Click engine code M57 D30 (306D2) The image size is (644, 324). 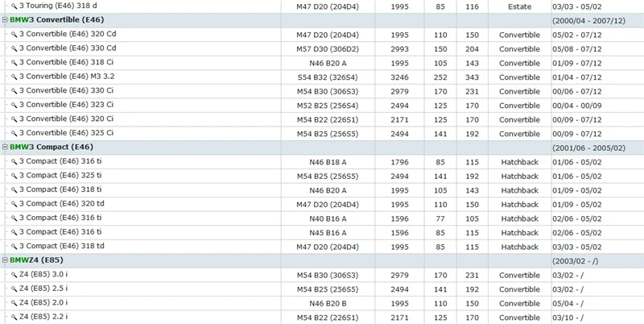tap(328, 49)
